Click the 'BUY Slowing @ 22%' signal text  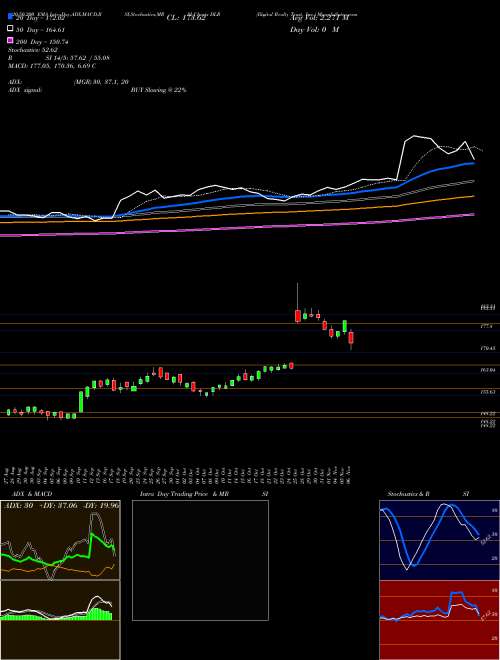point(158,90)
